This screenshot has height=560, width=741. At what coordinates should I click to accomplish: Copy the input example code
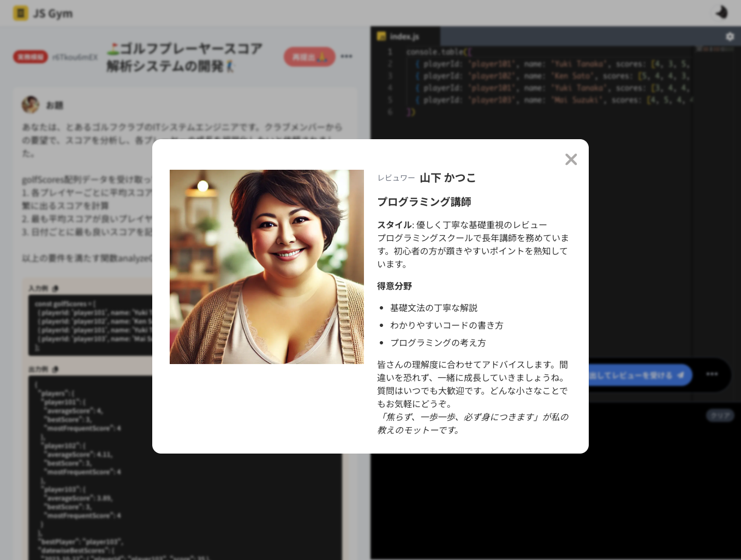(55, 288)
